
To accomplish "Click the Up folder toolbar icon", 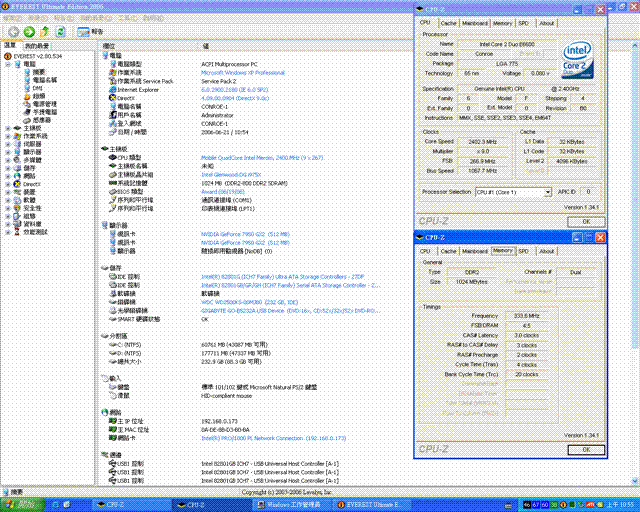I will point(44,31).
